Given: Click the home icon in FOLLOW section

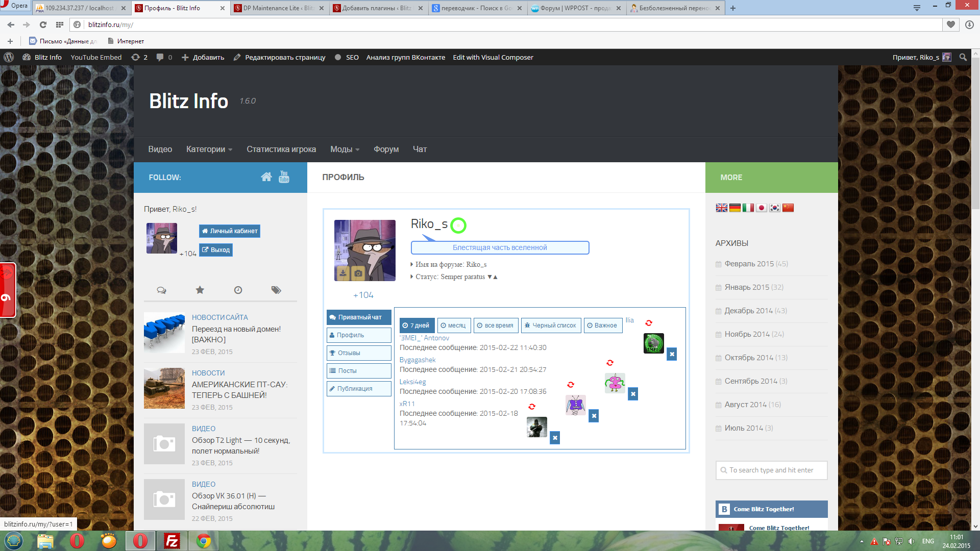Looking at the screenshot, I should point(265,176).
